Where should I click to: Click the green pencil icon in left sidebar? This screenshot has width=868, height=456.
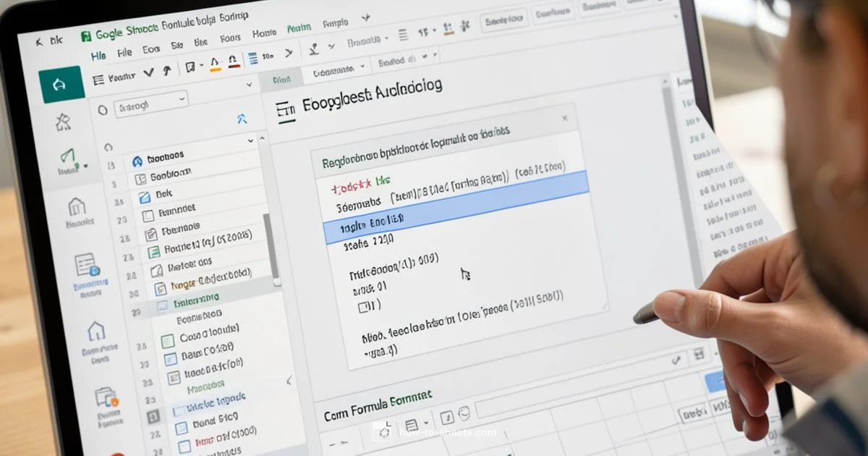[x=69, y=159]
